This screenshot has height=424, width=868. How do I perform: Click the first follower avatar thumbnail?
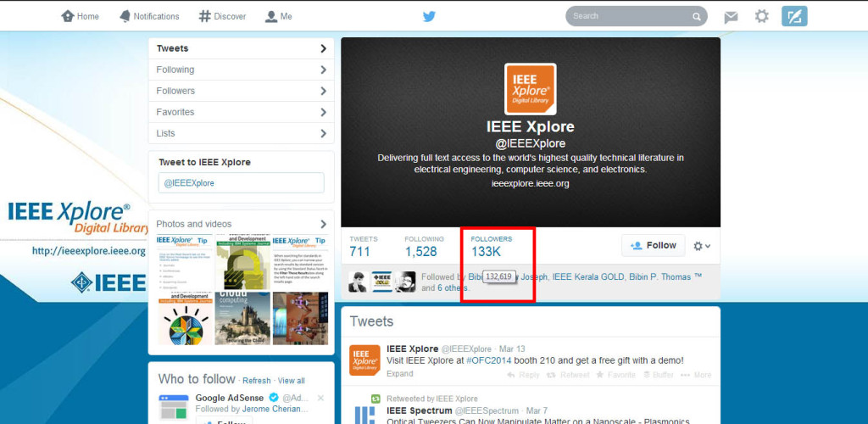(359, 282)
